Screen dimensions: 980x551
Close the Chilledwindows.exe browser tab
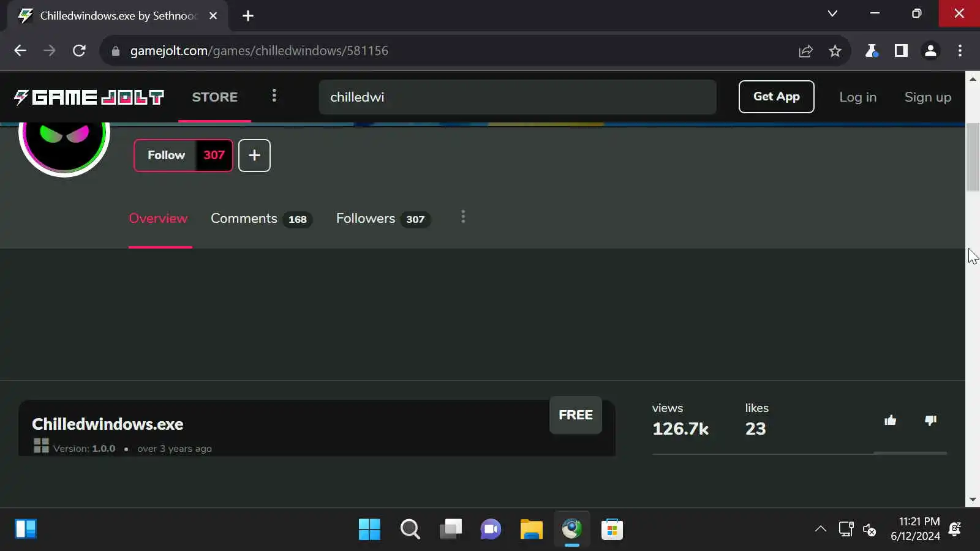point(213,16)
